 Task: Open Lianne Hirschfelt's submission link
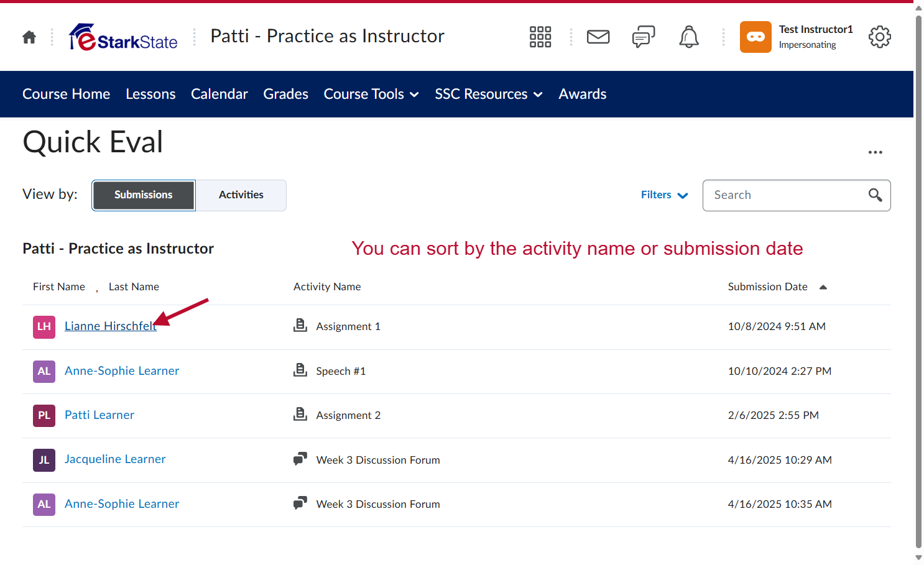pos(111,326)
